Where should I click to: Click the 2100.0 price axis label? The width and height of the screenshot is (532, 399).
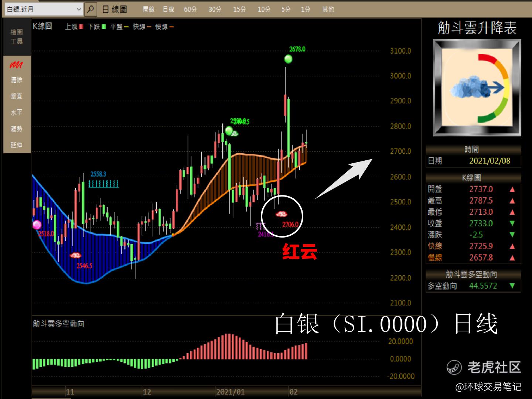coord(400,303)
